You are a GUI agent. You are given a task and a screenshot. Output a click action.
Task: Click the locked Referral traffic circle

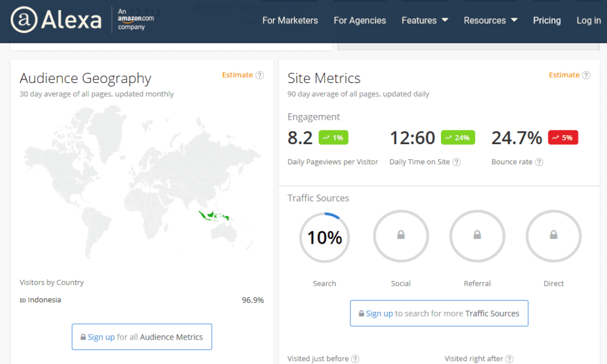coord(477,236)
